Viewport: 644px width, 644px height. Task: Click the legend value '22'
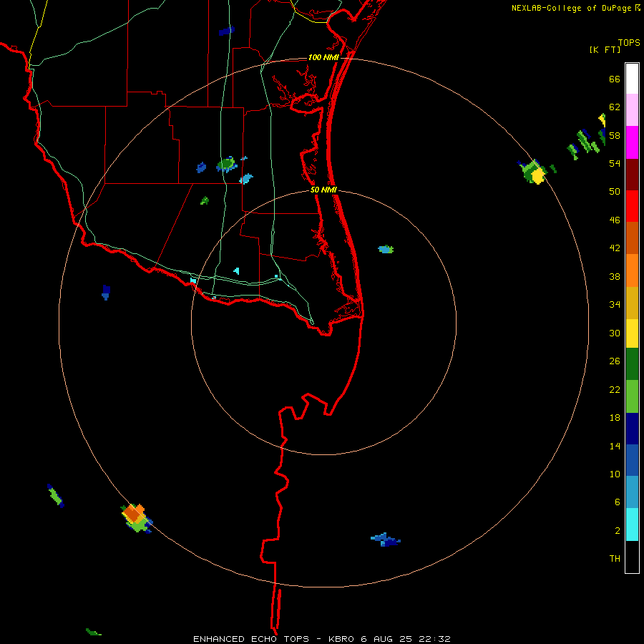[x=615, y=389]
